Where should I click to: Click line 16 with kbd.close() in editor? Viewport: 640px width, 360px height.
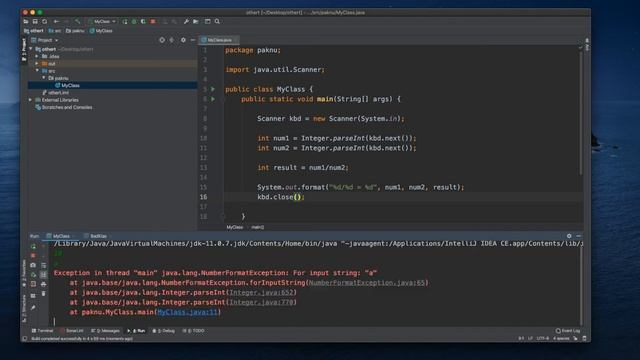(x=403, y=197)
